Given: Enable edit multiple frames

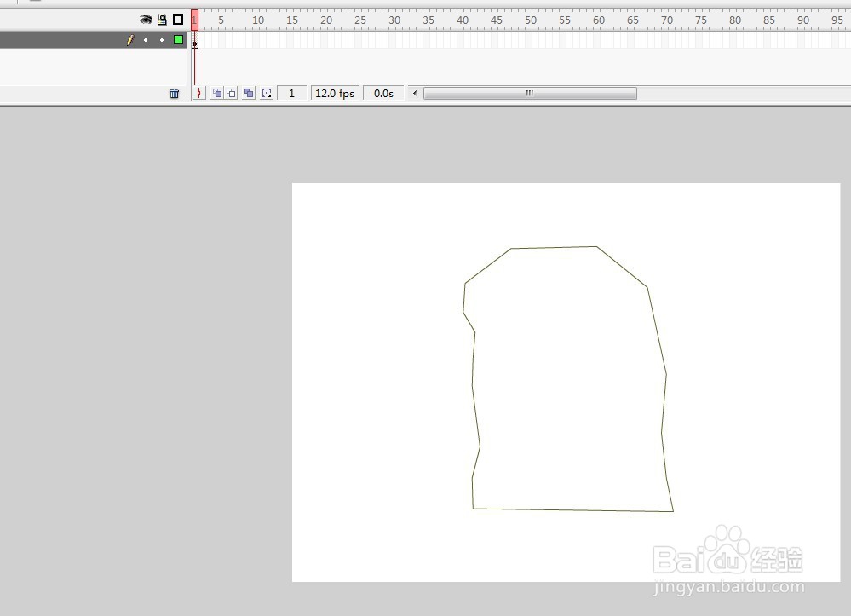Looking at the screenshot, I should (249, 94).
